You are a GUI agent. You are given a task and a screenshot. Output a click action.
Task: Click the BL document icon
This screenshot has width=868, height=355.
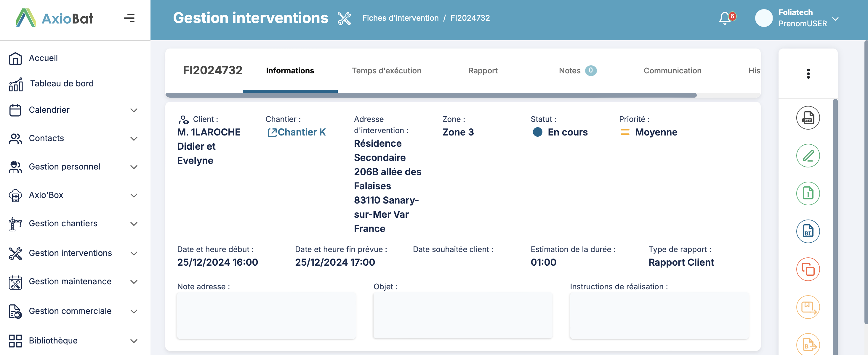point(808,231)
